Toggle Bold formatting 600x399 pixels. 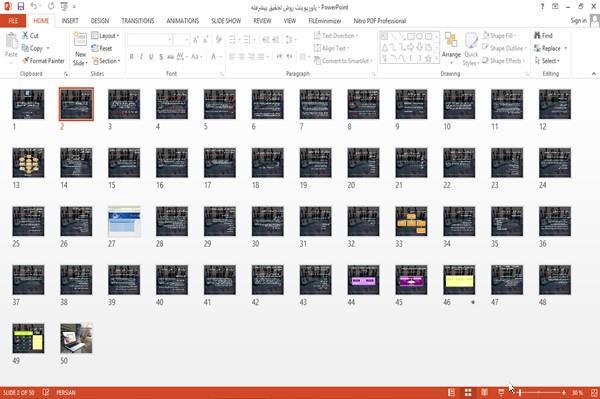(131, 57)
